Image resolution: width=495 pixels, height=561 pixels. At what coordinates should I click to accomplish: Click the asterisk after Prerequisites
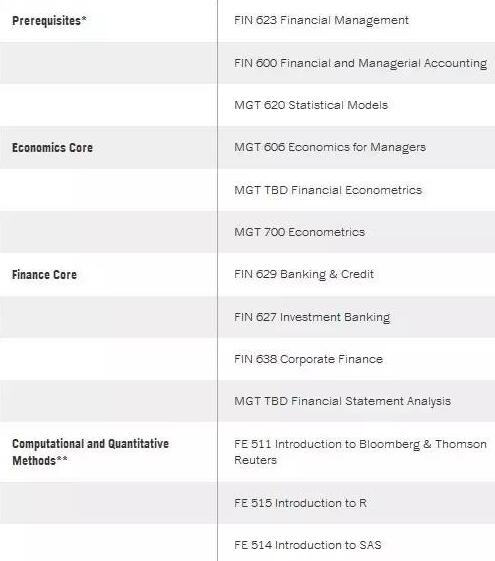point(84,18)
